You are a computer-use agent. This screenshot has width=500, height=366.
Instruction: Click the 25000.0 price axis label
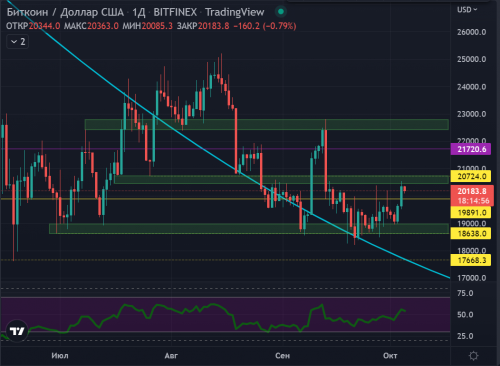coord(471,59)
